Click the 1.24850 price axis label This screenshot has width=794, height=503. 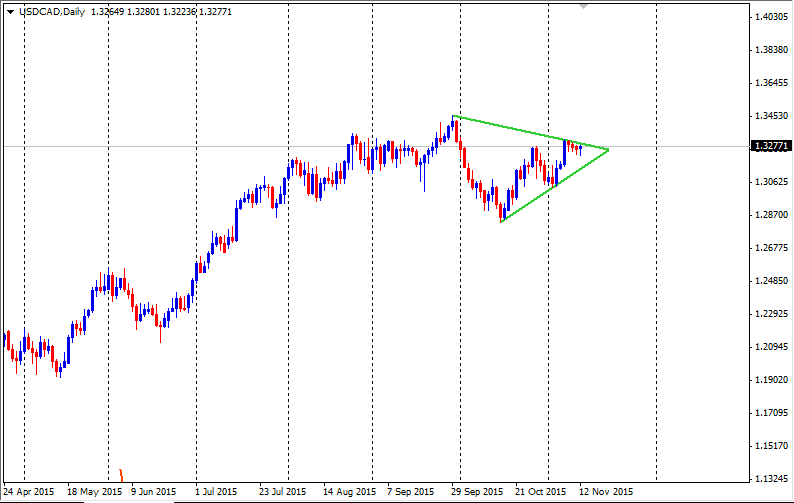tap(771, 281)
